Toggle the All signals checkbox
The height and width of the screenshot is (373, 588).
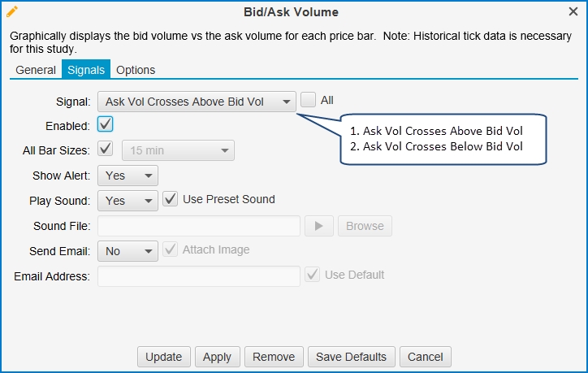click(x=309, y=100)
